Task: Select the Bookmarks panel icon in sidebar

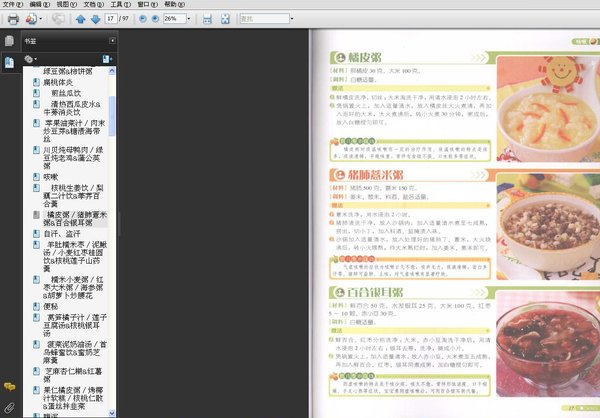Action: click(x=9, y=62)
